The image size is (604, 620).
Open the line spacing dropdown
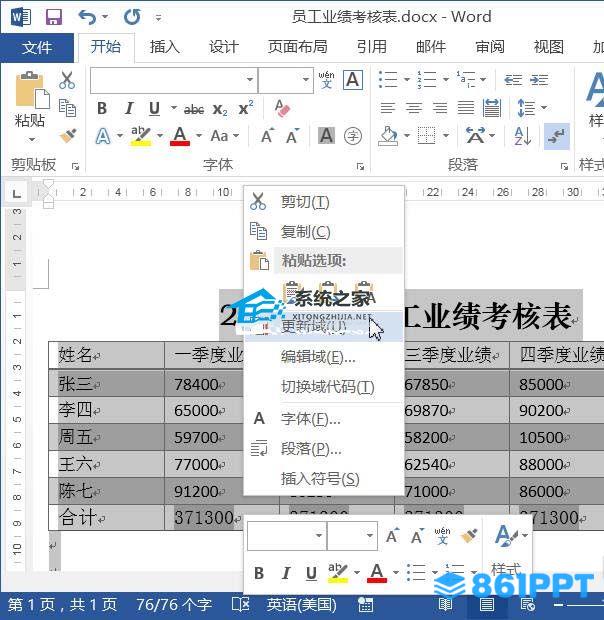[544, 108]
